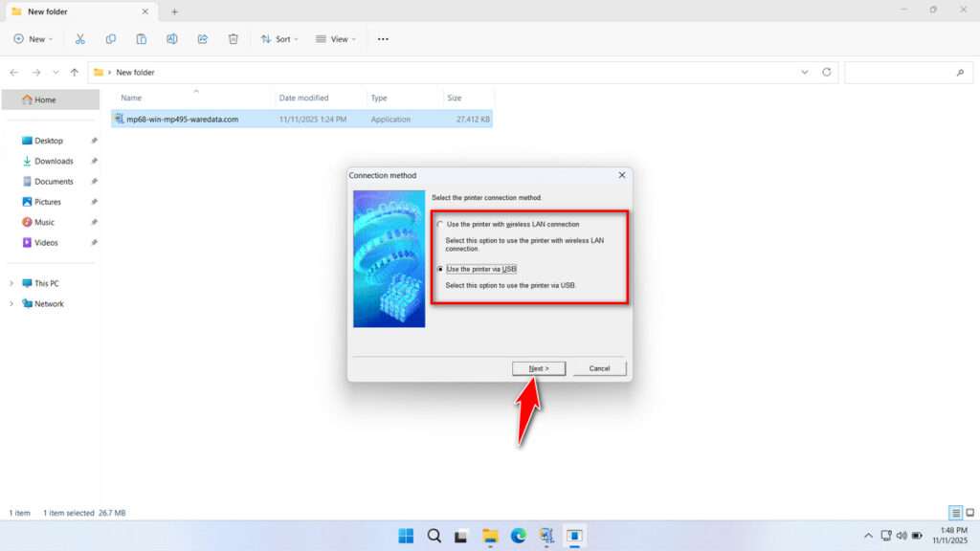Open the New dropdown menu

[33, 38]
